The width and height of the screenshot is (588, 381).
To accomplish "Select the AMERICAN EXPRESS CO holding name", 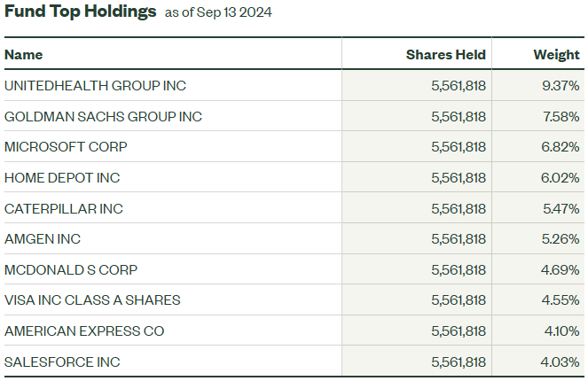I will tap(84, 331).
